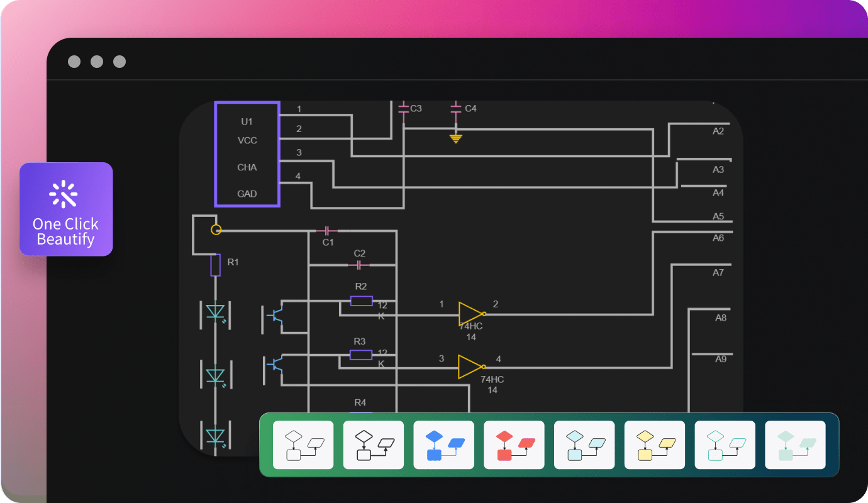This screenshot has height=503, width=868.
Task: Select the white flowchart style preset
Action: [x=303, y=445]
